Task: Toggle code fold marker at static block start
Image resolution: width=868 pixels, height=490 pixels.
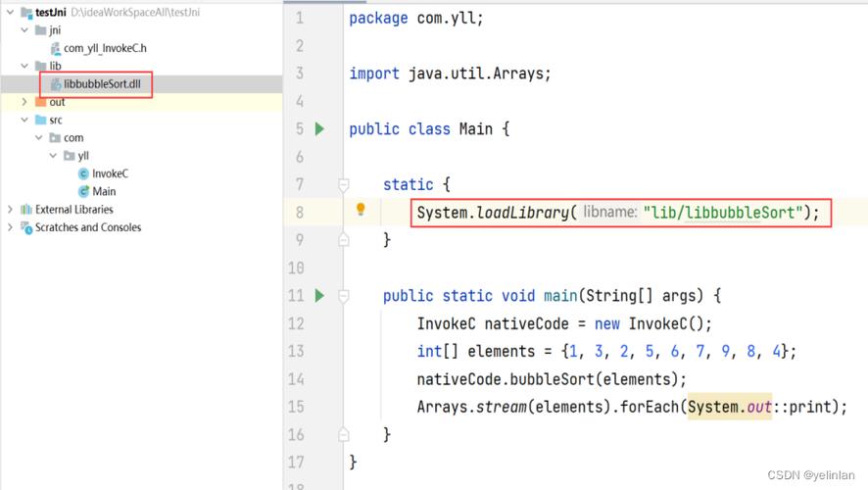Action: point(344,184)
